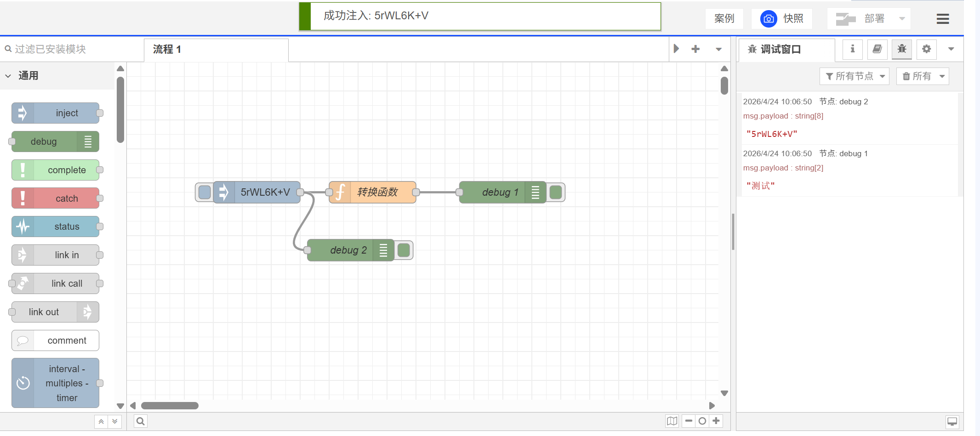Trigger the 5rWL6K+V inject node button
Viewport: 980px width, 436px height.
click(x=205, y=192)
